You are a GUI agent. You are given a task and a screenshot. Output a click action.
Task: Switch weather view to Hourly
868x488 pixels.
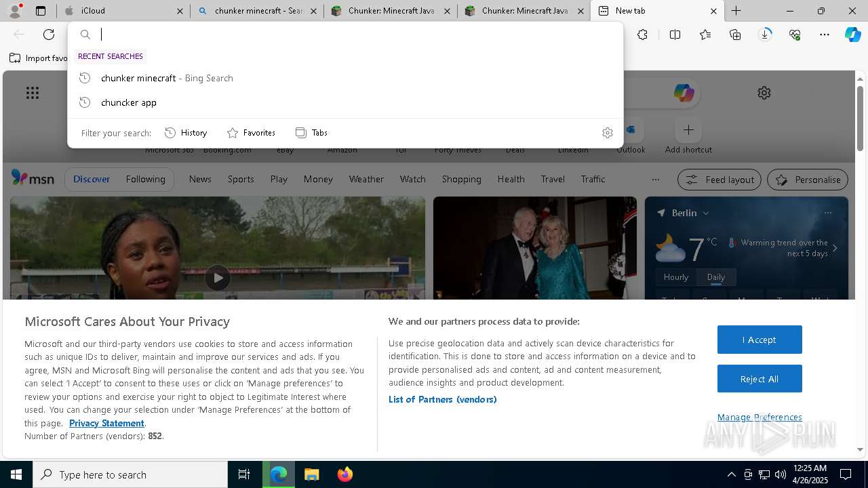click(x=676, y=277)
